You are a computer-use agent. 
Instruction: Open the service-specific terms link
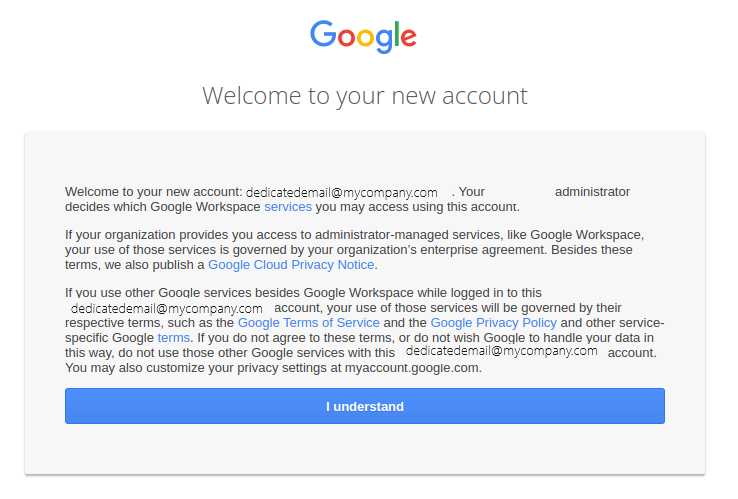(x=173, y=338)
